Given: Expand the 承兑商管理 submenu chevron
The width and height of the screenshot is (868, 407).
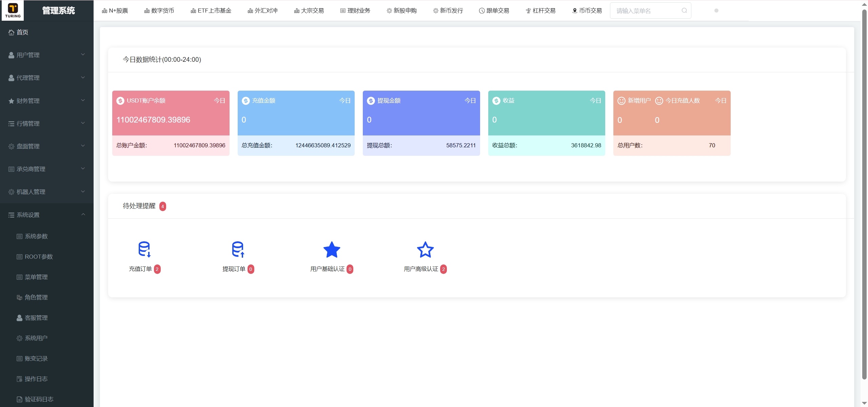Looking at the screenshot, I should point(83,168).
